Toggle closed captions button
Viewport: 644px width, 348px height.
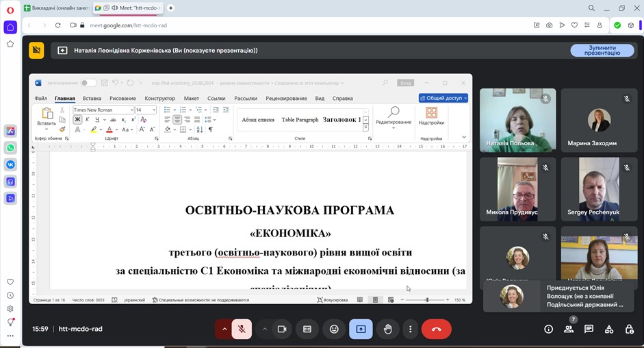(307, 329)
